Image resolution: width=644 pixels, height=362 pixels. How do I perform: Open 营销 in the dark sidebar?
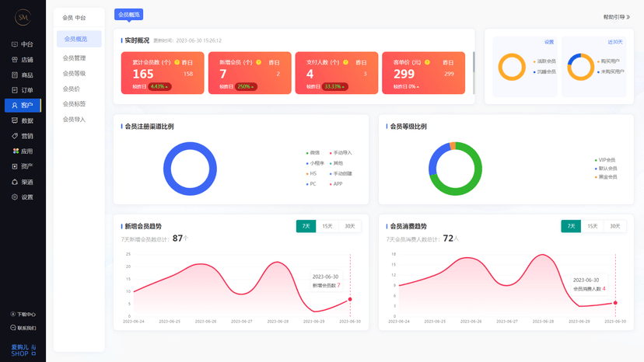click(23, 136)
